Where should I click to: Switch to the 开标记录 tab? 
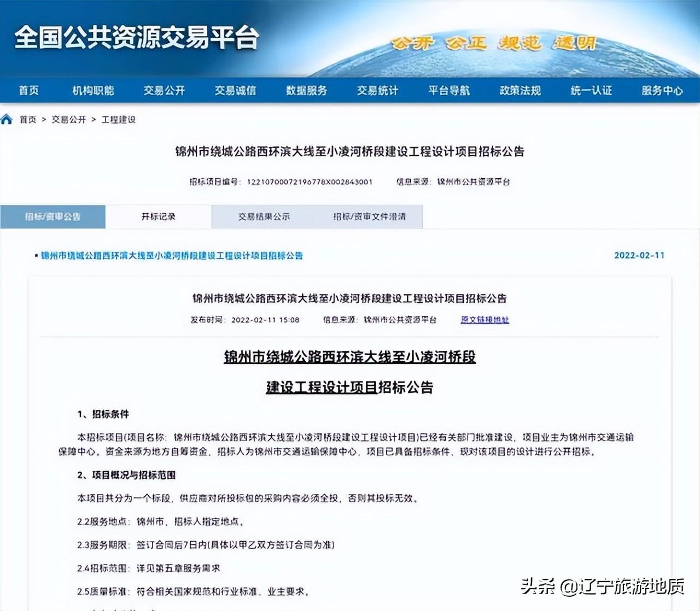(x=159, y=216)
